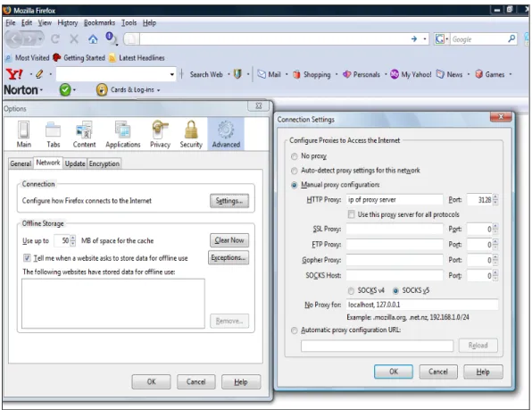The image size is (532, 410).
Task: Open Yahoo Shopping toolbar icon
Action: 296,74
